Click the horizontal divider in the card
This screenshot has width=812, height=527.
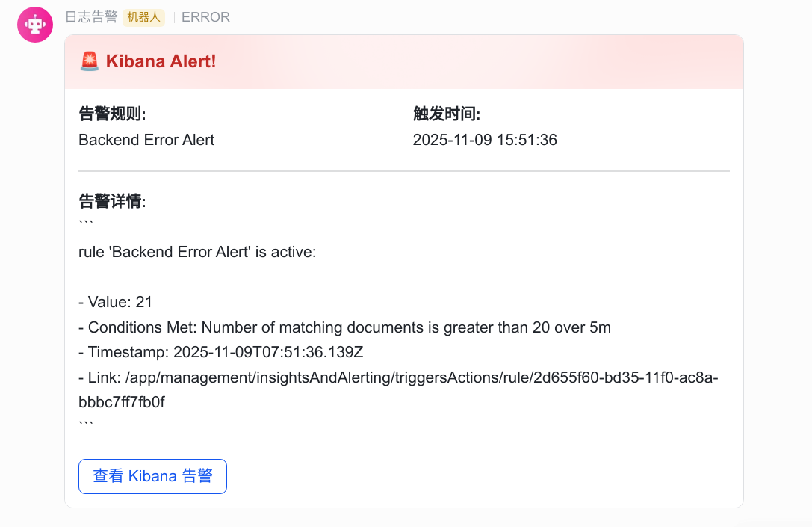click(x=404, y=171)
